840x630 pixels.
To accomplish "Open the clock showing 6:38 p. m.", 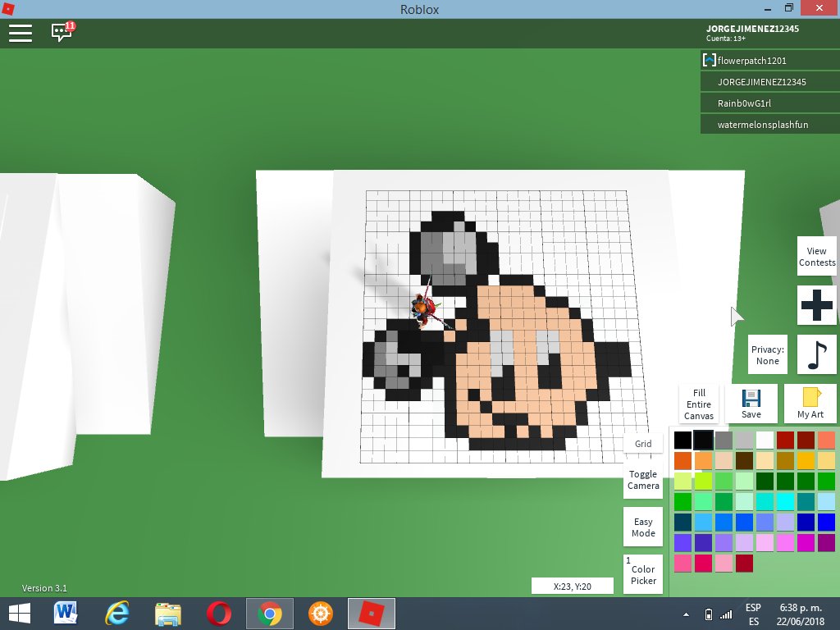I will tap(801, 614).
